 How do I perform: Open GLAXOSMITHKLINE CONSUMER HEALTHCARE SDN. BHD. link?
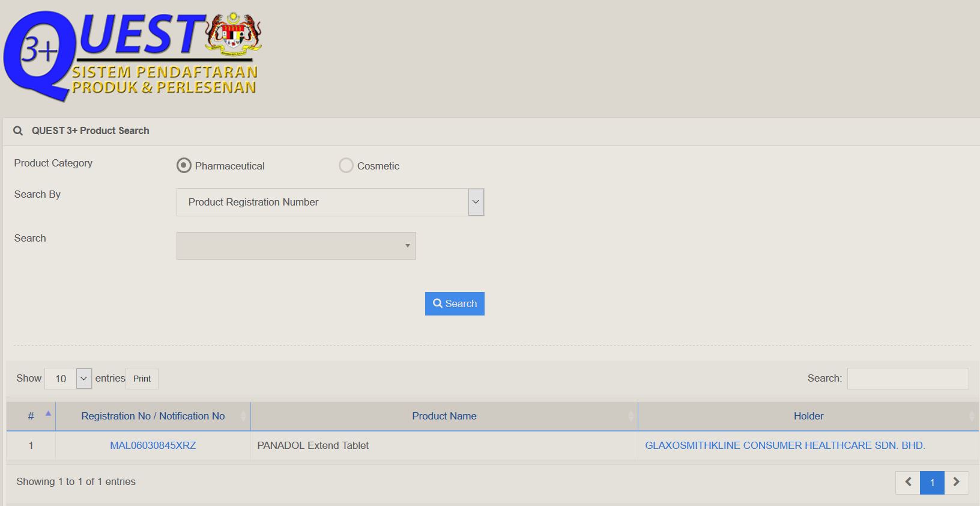(785, 446)
